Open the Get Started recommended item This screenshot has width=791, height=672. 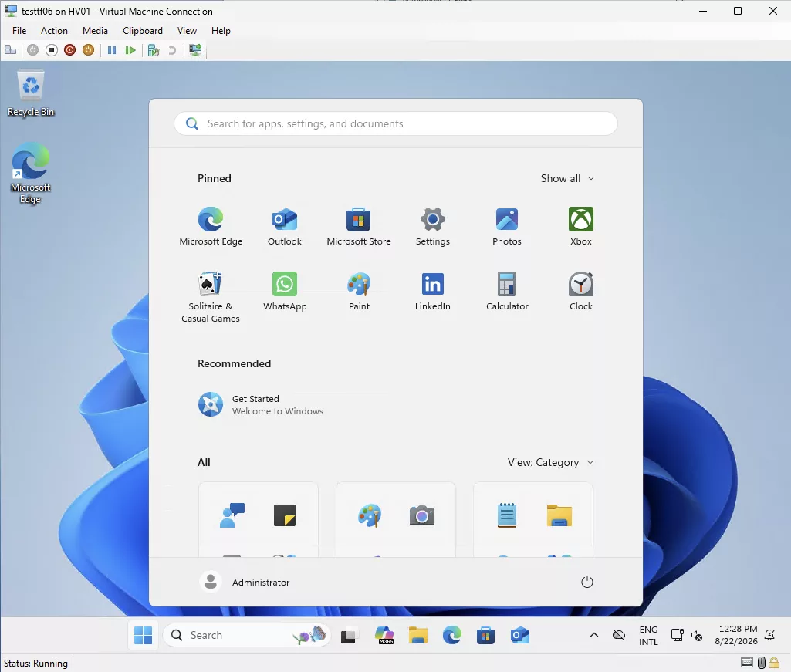pyautogui.click(x=261, y=404)
